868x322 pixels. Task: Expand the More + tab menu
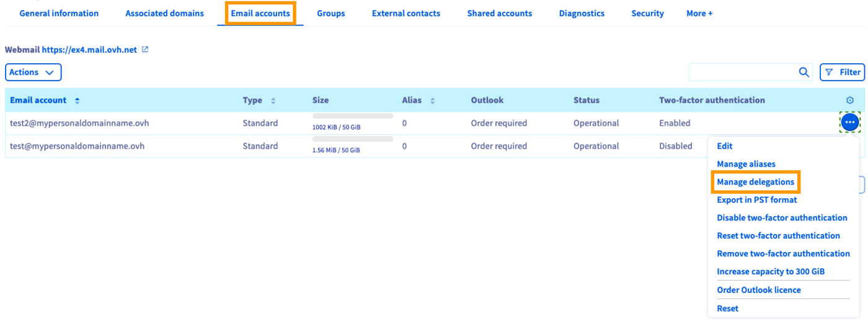click(699, 13)
